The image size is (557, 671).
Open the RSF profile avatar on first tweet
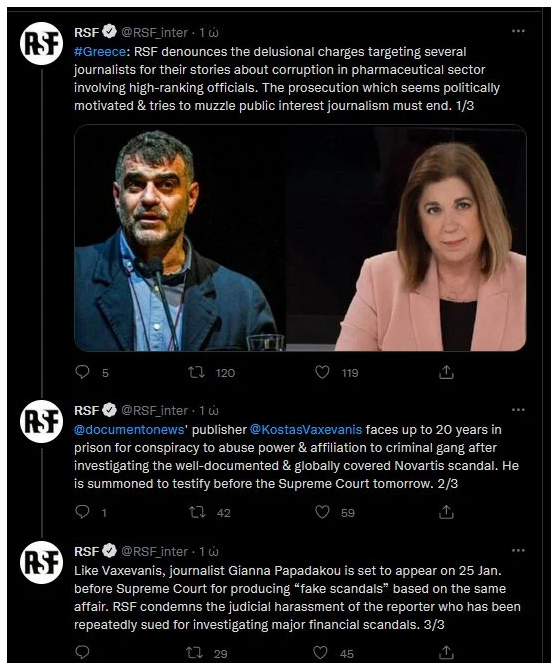click(41, 44)
